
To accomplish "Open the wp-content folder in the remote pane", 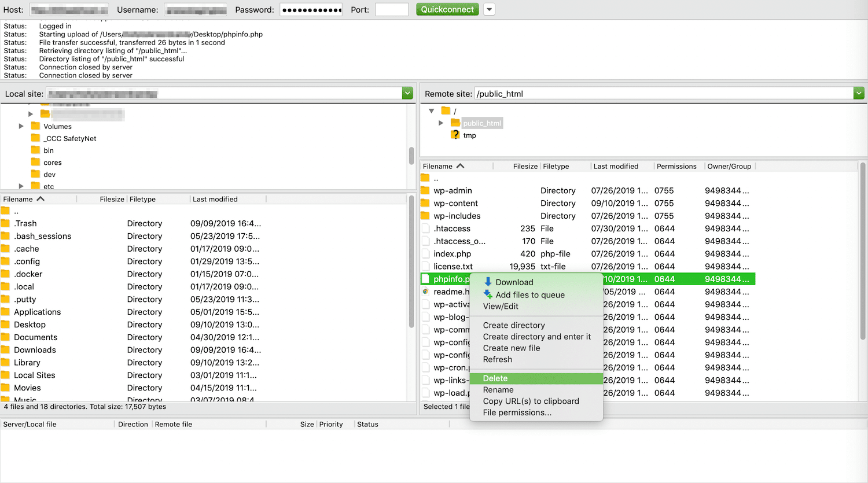I will [x=426, y=203].
